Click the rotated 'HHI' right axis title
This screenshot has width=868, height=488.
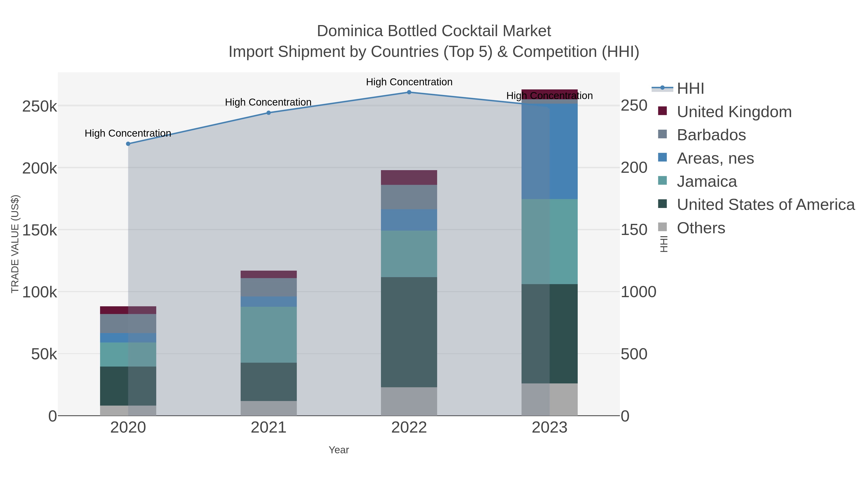(664, 244)
